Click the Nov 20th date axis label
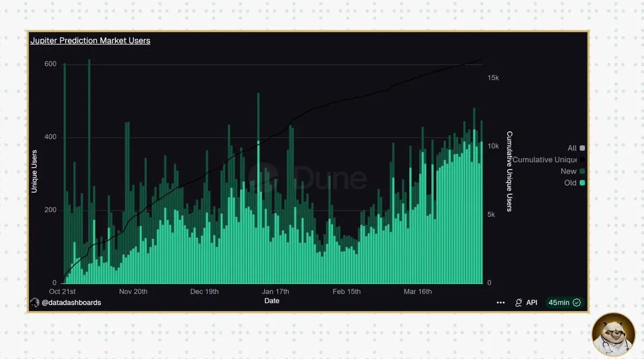Image resolution: width=644 pixels, height=359 pixels. pos(133,292)
